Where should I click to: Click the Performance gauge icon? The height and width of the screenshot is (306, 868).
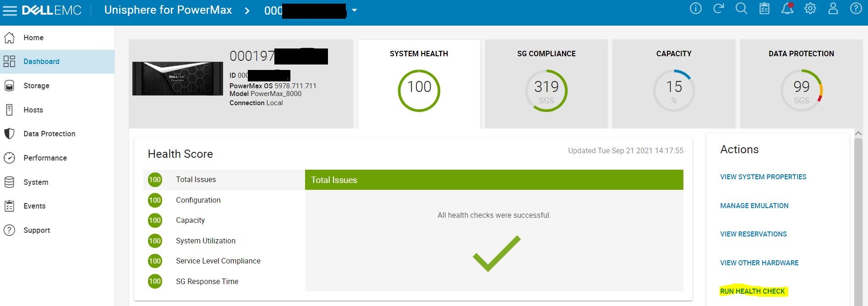[x=10, y=158]
